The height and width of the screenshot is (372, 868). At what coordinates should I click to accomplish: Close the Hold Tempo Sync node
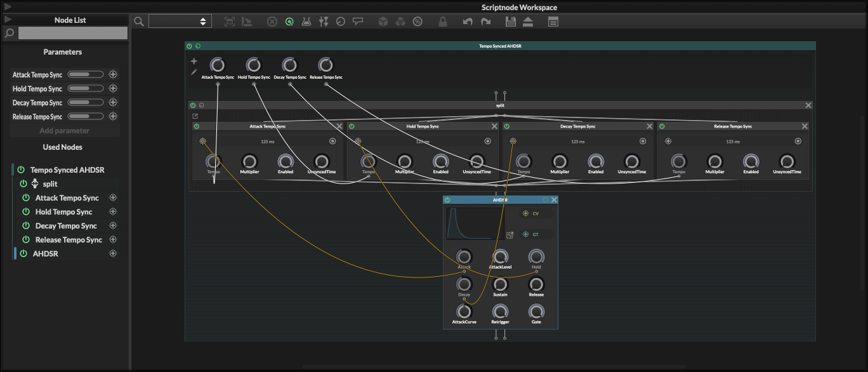pos(494,126)
